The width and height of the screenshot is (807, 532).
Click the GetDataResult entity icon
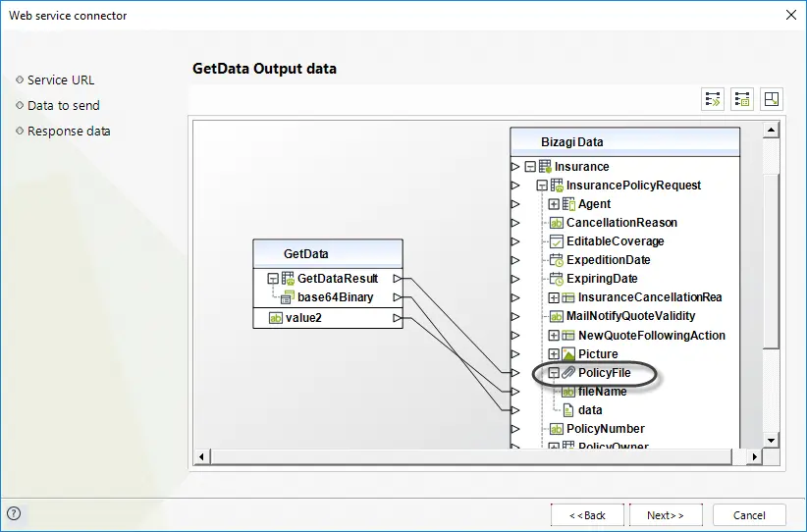pos(289,279)
